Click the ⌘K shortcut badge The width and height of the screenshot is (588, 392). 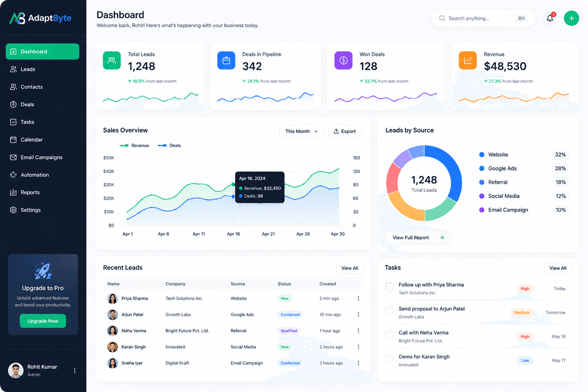521,18
